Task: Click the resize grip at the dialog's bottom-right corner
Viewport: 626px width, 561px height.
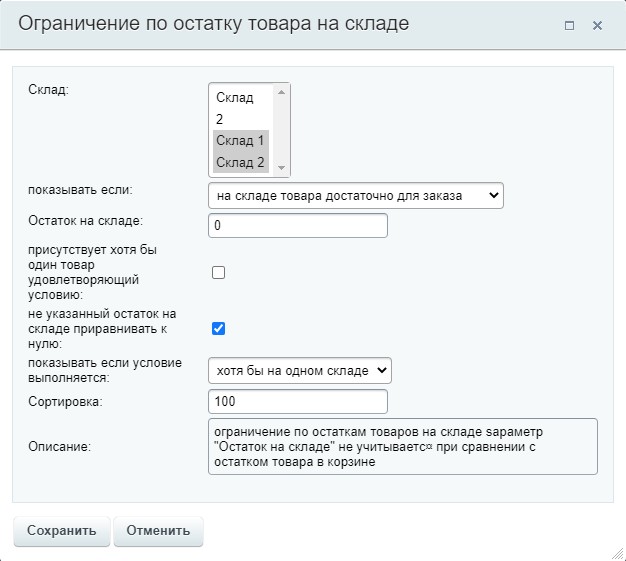Action: pos(617,552)
